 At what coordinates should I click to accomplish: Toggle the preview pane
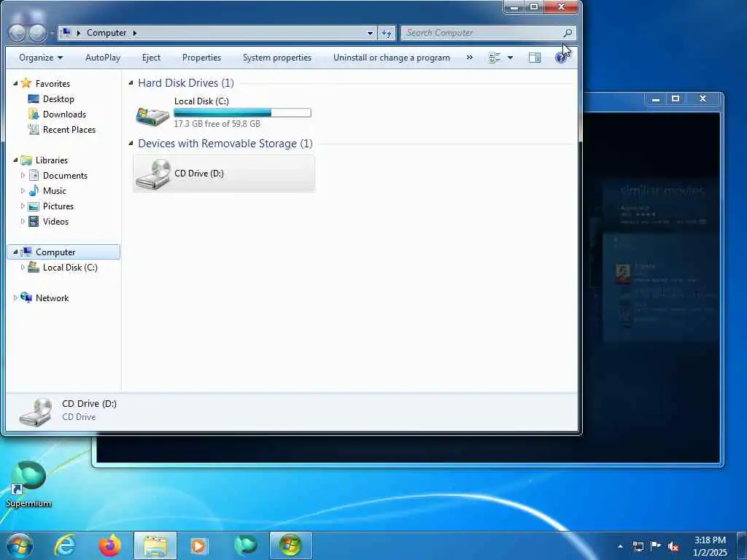pyautogui.click(x=535, y=58)
